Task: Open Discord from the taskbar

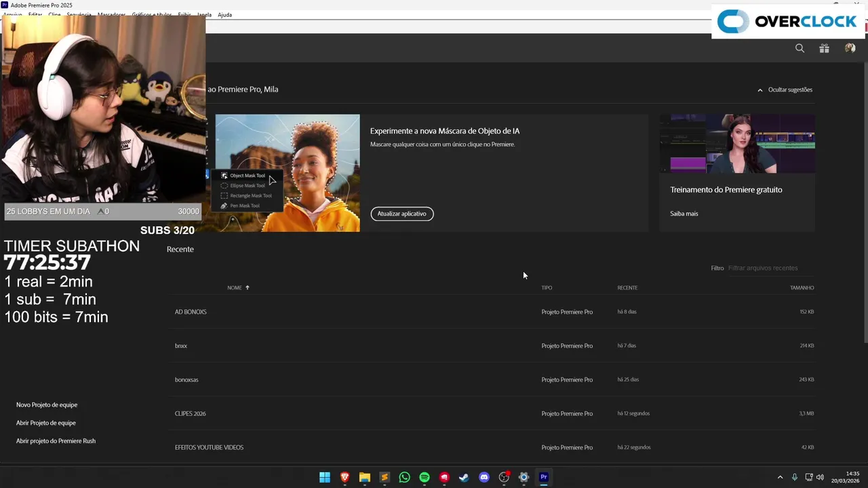Action: click(484, 477)
